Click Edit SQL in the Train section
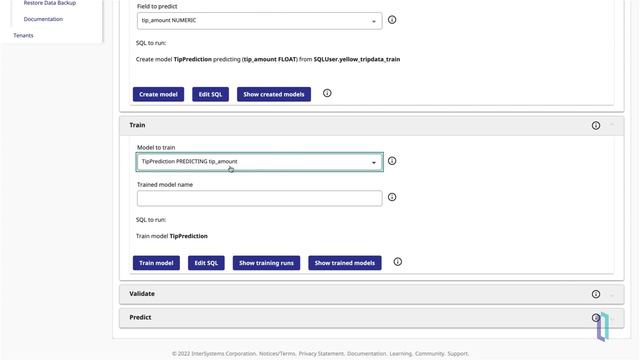 point(206,263)
